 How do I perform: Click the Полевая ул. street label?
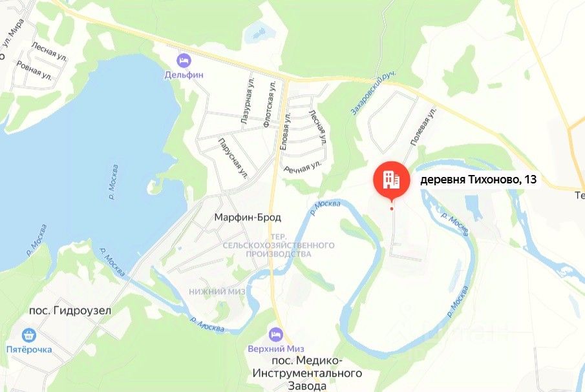coord(423,127)
